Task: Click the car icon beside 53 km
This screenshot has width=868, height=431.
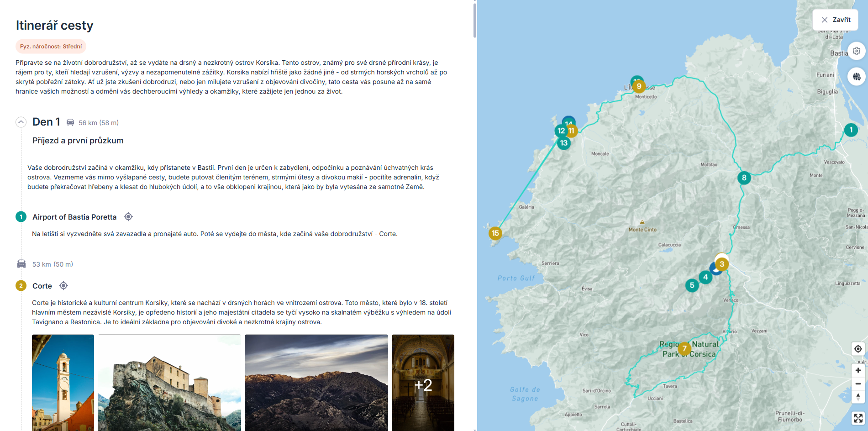Action: pyautogui.click(x=21, y=264)
